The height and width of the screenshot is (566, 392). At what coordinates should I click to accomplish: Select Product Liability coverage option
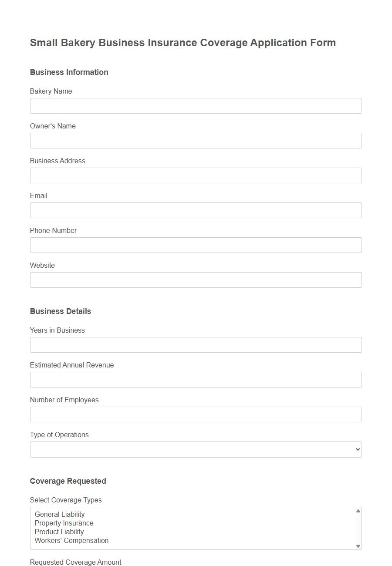click(59, 532)
